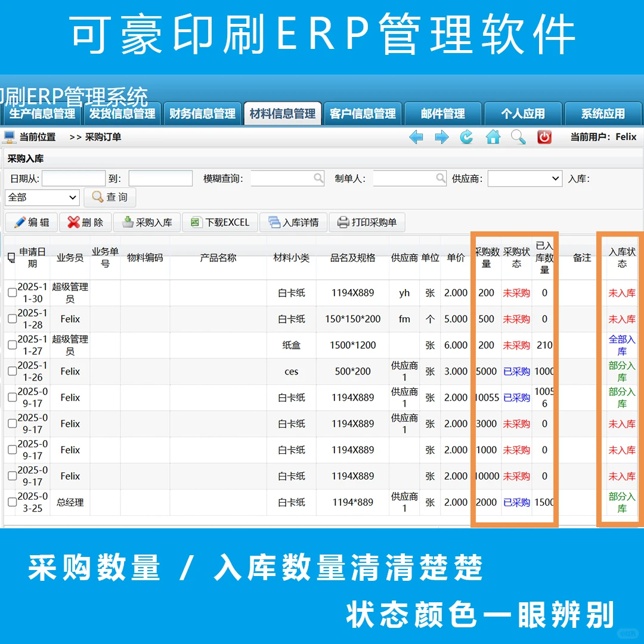This screenshot has height=644, width=644.
Task: Click the home icon near the top right
Action: point(493,137)
